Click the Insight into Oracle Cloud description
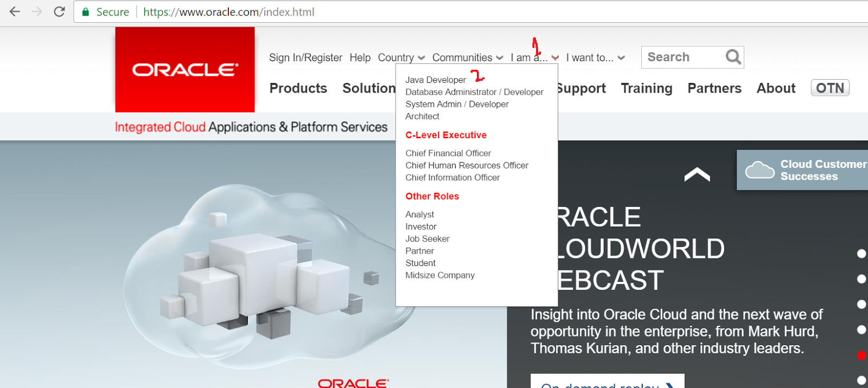868x388 pixels. (676, 331)
